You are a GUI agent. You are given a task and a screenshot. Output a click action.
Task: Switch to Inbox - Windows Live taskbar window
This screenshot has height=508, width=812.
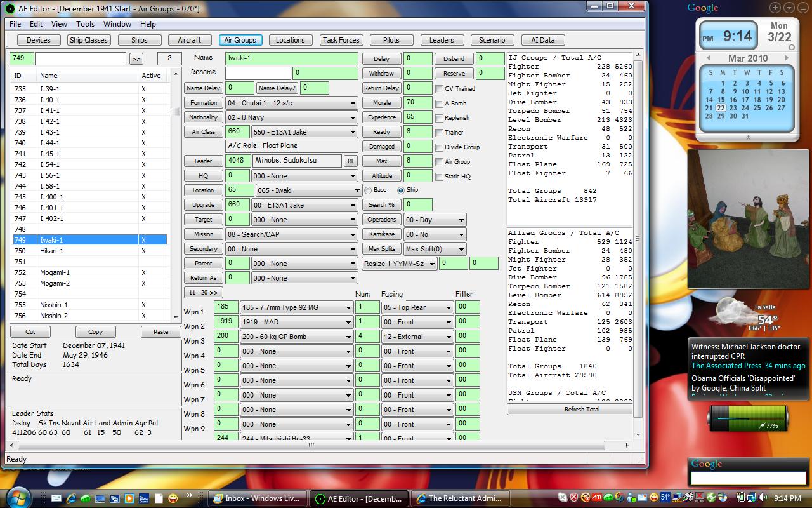[258, 498]
